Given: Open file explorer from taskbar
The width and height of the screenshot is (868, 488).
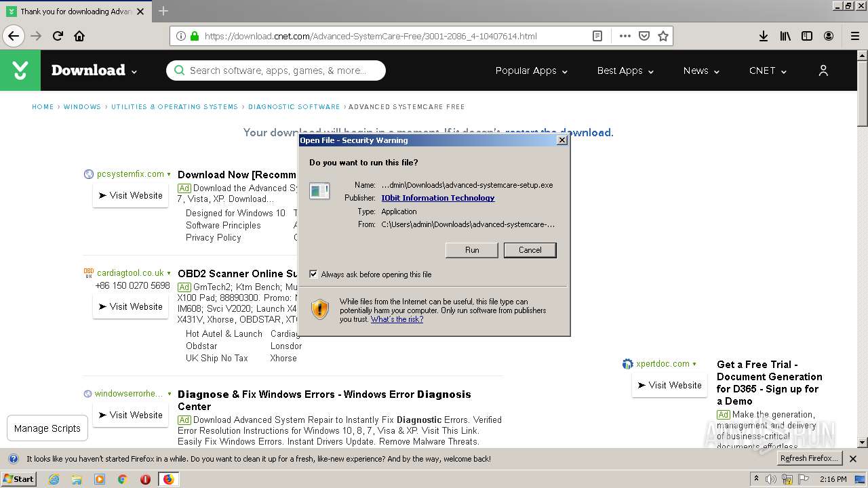Looking at the screenshot, I should tap(77, 479).
